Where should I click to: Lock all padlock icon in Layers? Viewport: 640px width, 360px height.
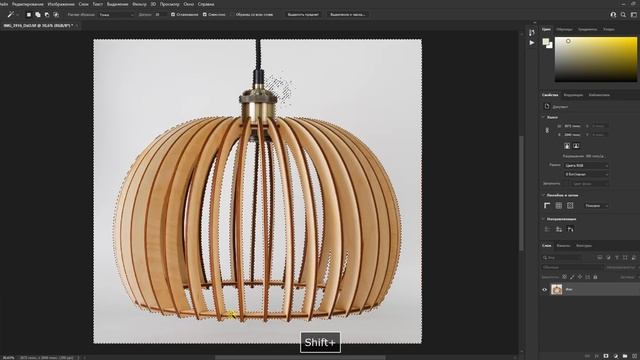pyautogui.click(x=595, y=277)
